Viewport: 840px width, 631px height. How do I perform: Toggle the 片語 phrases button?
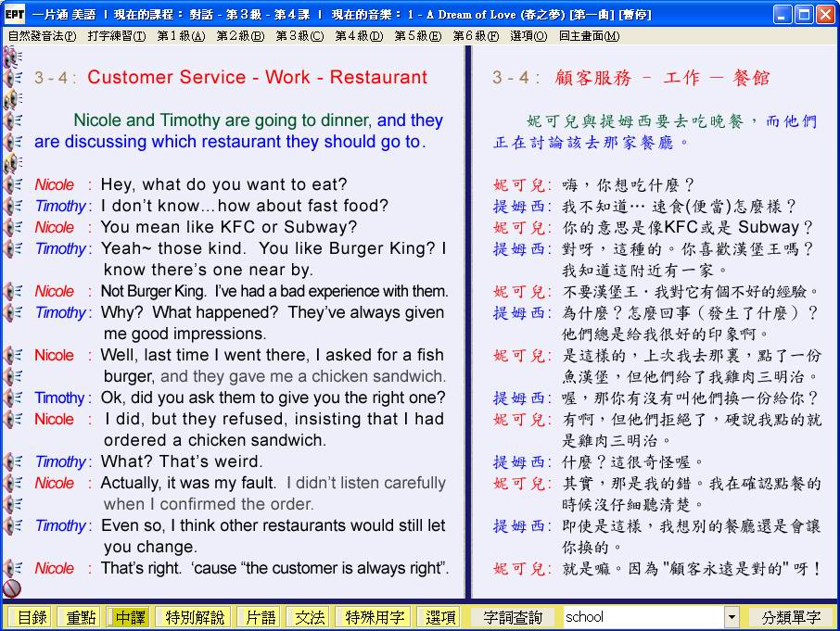(257, 617)
